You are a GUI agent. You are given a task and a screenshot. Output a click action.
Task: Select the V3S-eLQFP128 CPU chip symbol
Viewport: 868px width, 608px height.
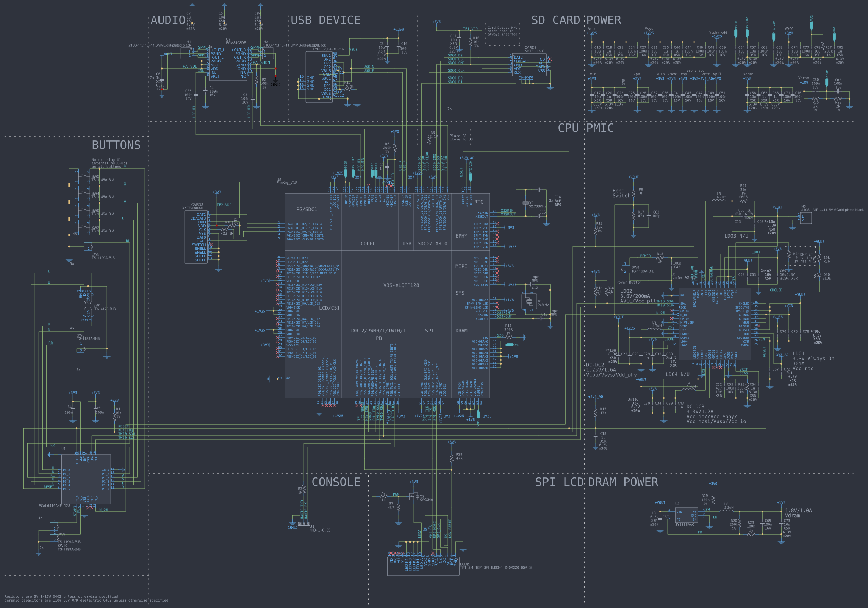(401, 285)
